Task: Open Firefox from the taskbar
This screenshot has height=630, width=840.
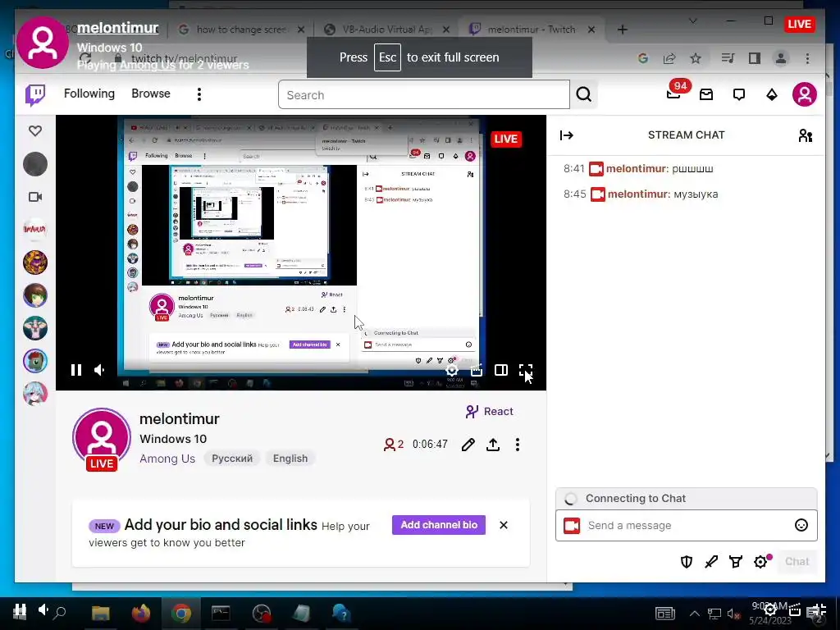Action: tap(141, 613)
